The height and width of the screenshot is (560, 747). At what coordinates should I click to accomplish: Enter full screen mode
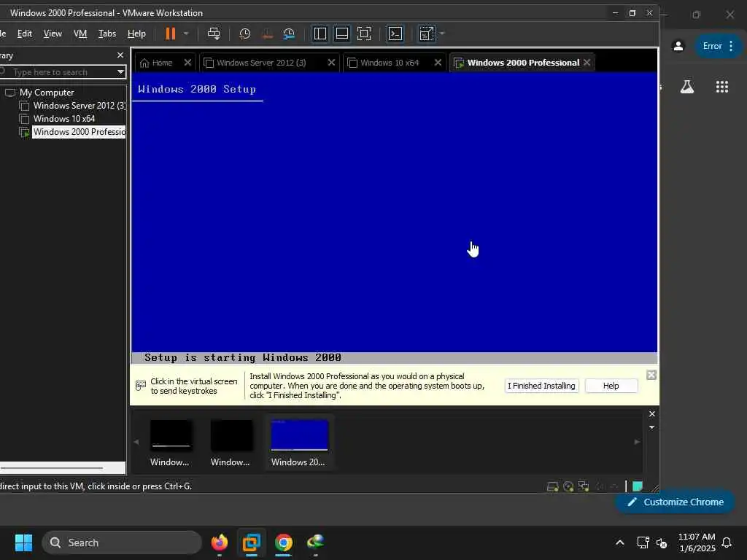[364, 34]
